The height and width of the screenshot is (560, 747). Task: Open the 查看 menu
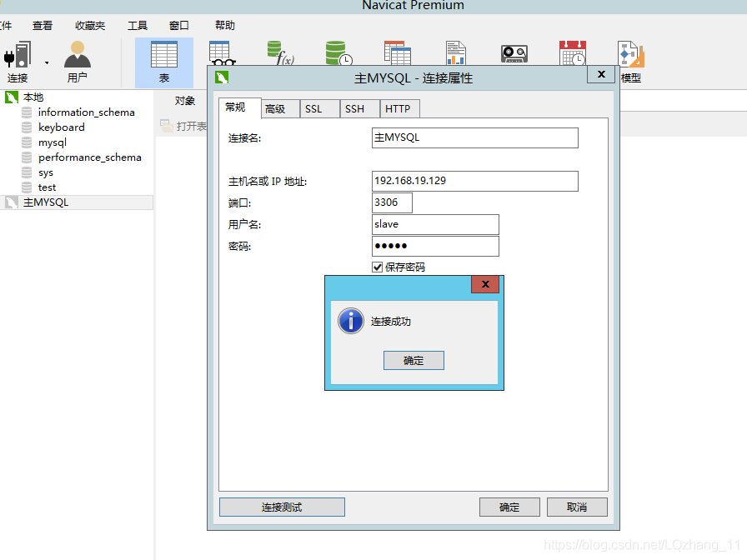(x=43, y=26)
